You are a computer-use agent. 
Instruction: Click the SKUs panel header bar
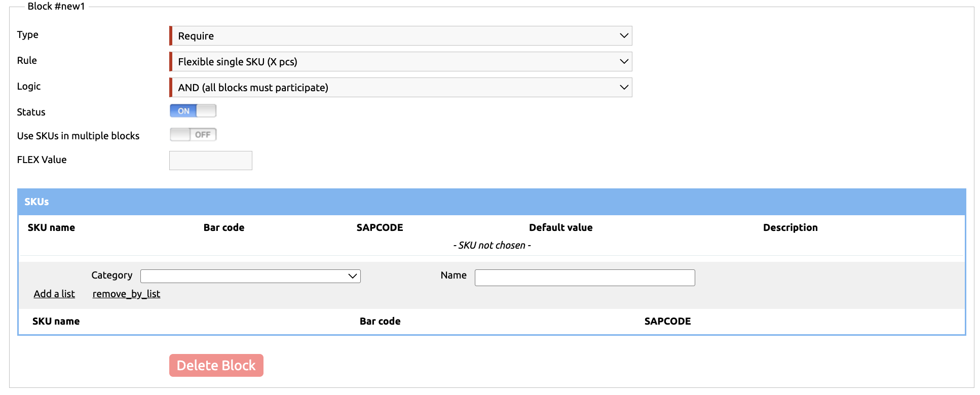tap(492, 202)
